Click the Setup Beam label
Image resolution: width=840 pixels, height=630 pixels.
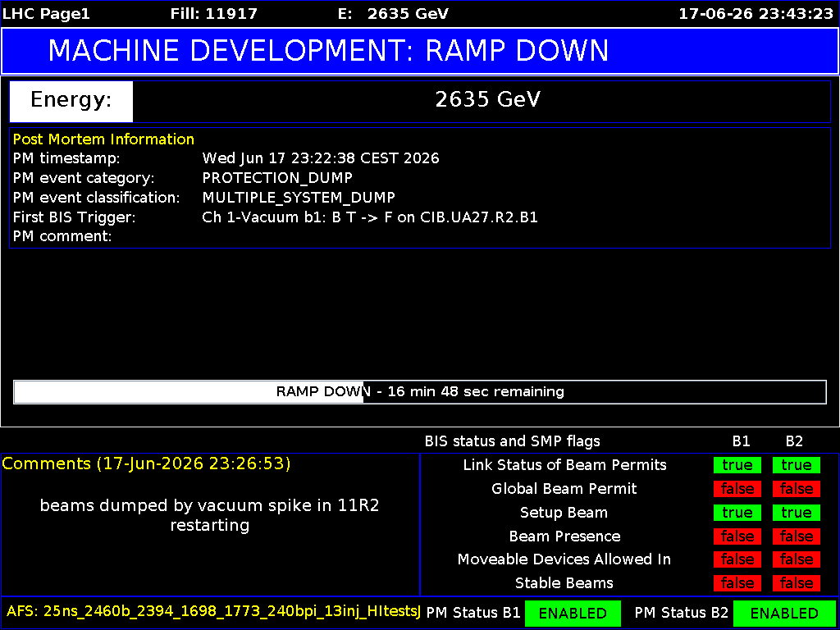[x=564, y=513]
